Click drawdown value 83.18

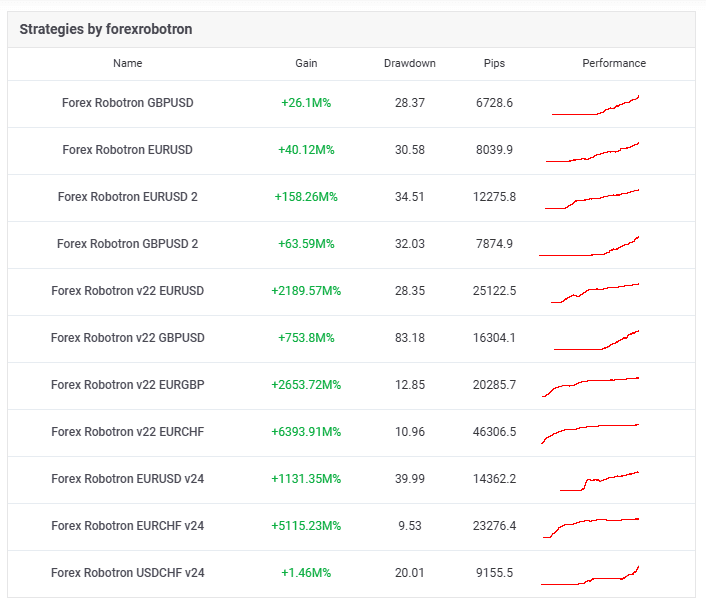tap(410, 338)
